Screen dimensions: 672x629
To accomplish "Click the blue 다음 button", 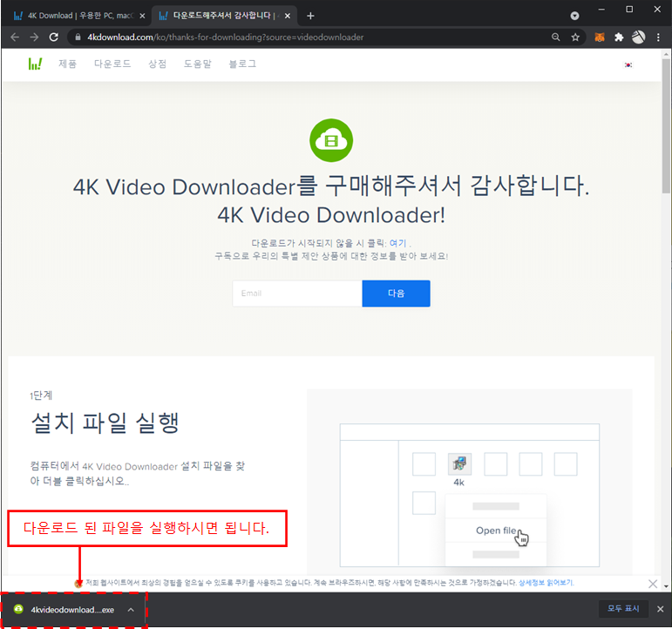I will 396,294.
